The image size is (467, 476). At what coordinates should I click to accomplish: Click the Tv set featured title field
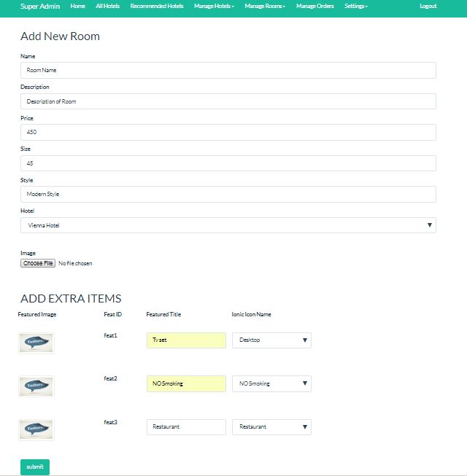186,340
